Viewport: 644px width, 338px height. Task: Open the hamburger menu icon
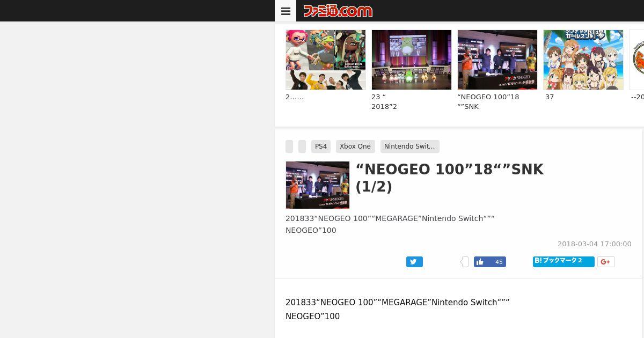286,11
